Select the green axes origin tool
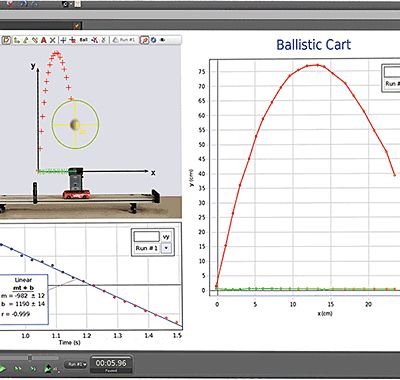 17,40
